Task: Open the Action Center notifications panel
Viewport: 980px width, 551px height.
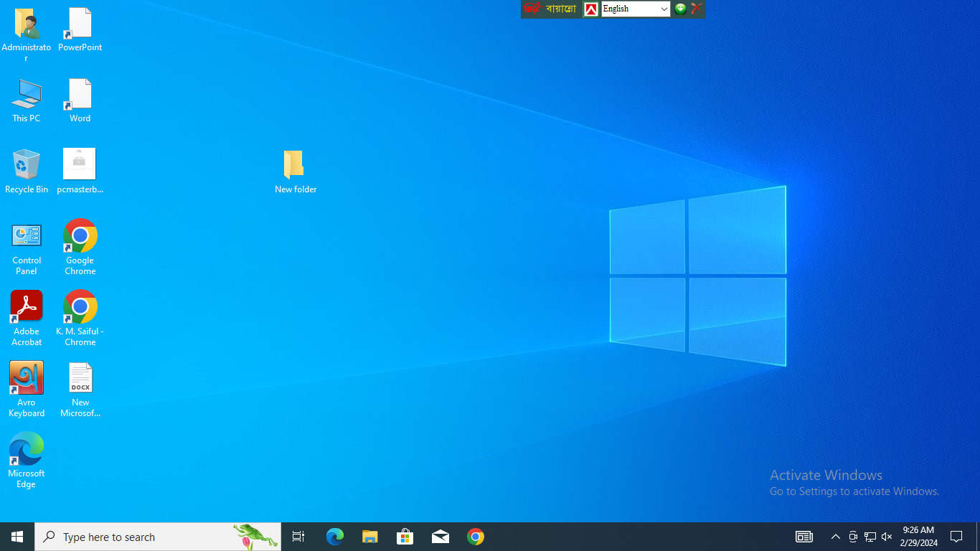Action: 956,537
